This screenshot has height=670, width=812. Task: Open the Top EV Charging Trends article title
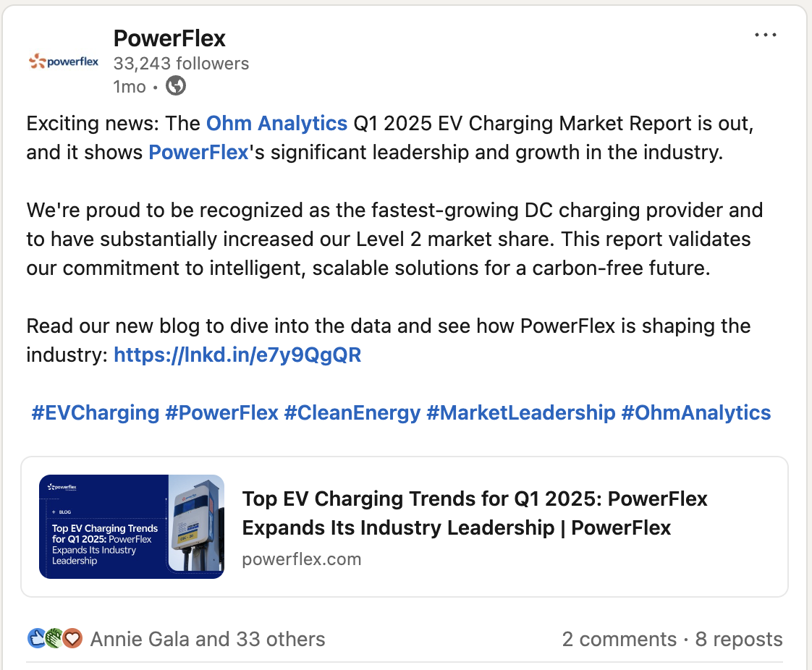474,513
